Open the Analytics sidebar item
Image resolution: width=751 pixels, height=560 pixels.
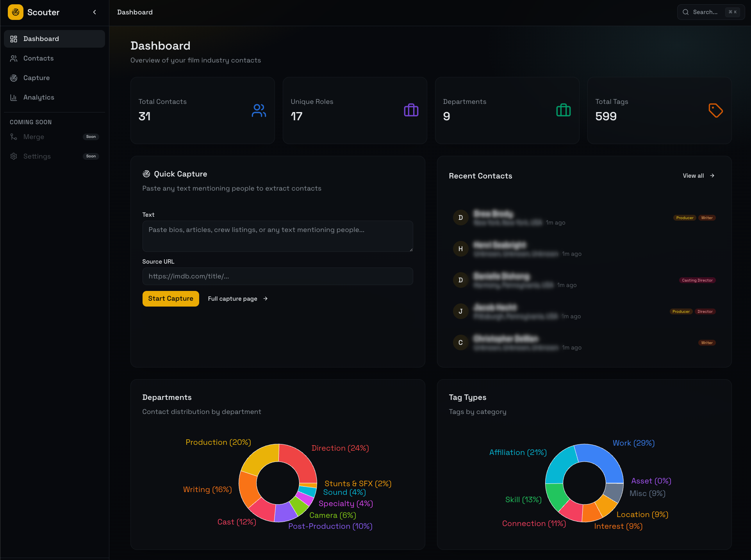[39, 97]
